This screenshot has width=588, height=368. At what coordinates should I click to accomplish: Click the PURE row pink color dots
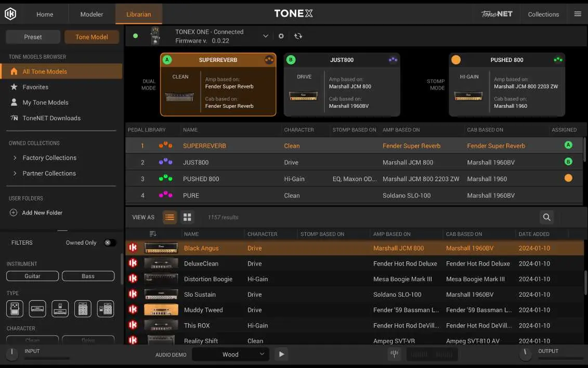point(165,195)
